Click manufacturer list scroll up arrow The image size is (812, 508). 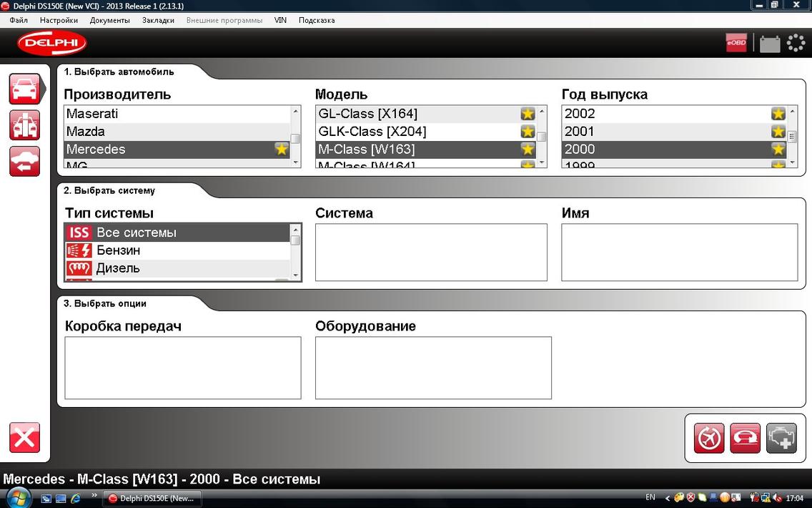(x=296, y=110)
